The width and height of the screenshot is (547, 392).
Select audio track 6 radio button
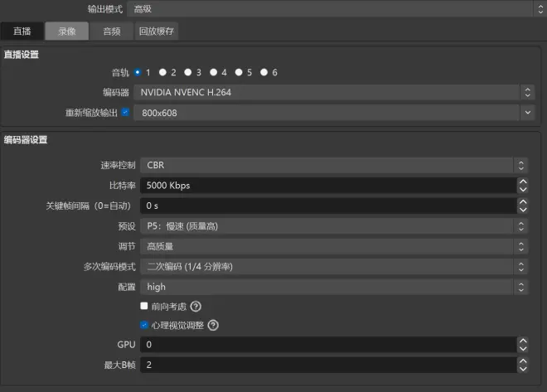tap(264, 72)
